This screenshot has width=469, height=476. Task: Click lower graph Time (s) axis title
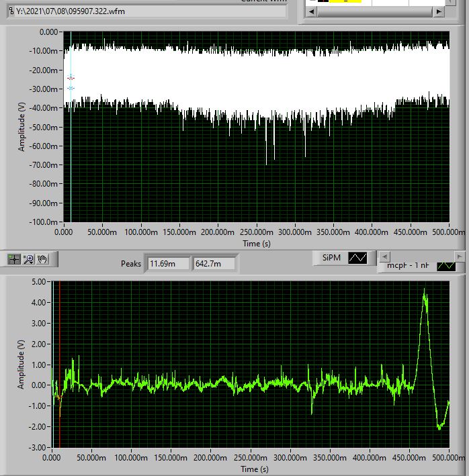pyautogui.click(x=255, y=469)
